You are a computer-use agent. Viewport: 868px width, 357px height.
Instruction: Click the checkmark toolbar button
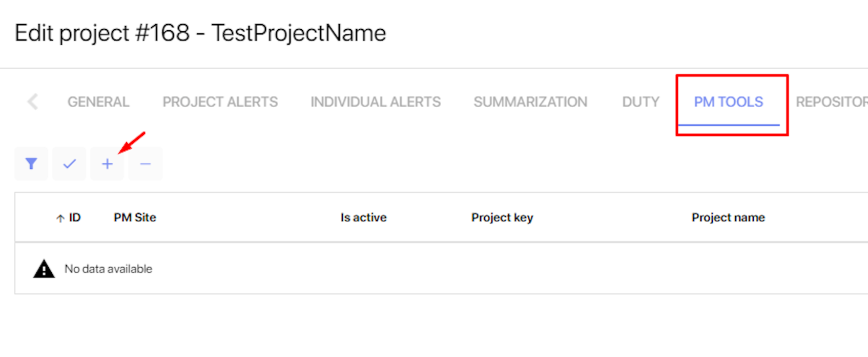coord(69,164)
